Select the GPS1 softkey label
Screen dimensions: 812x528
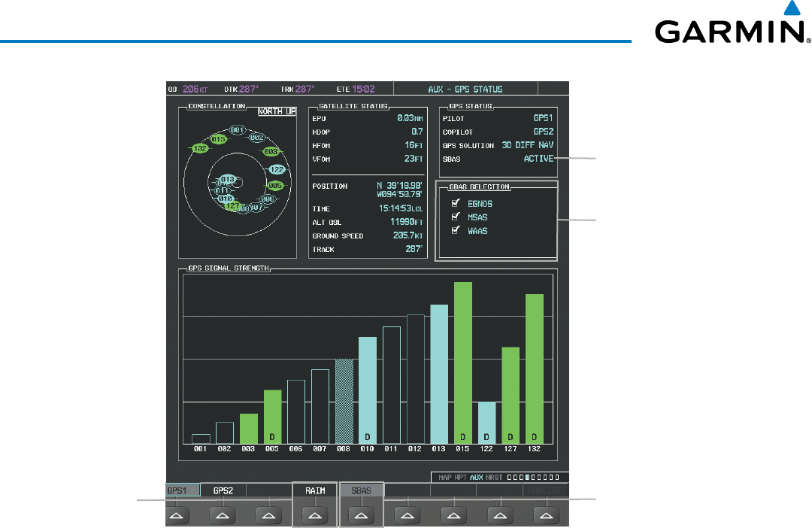pyautogui.click(x=183, y=490)
